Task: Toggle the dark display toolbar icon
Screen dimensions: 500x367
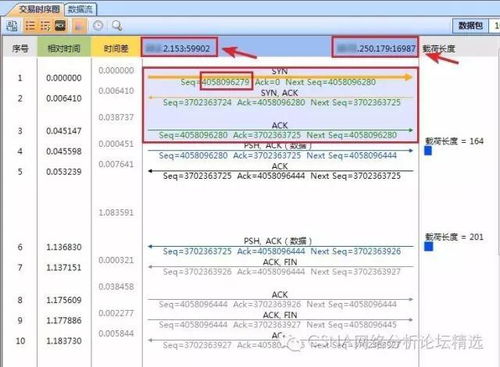Action: click(60, 26)
